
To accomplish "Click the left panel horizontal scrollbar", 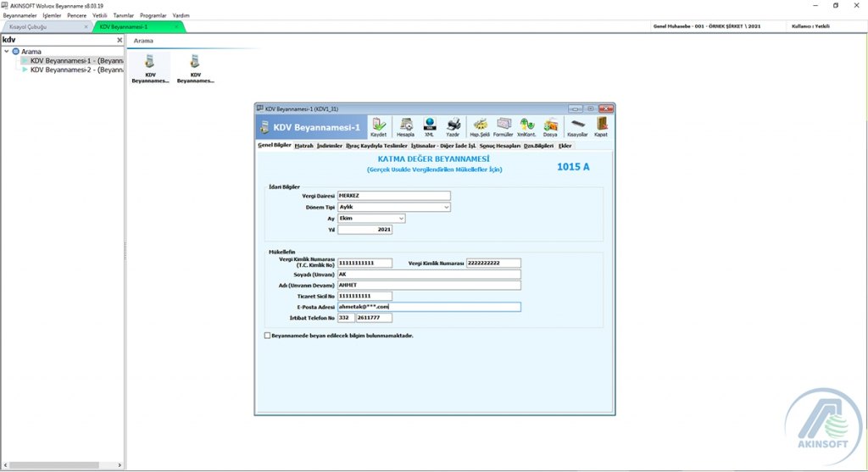I will pos(54,465).
